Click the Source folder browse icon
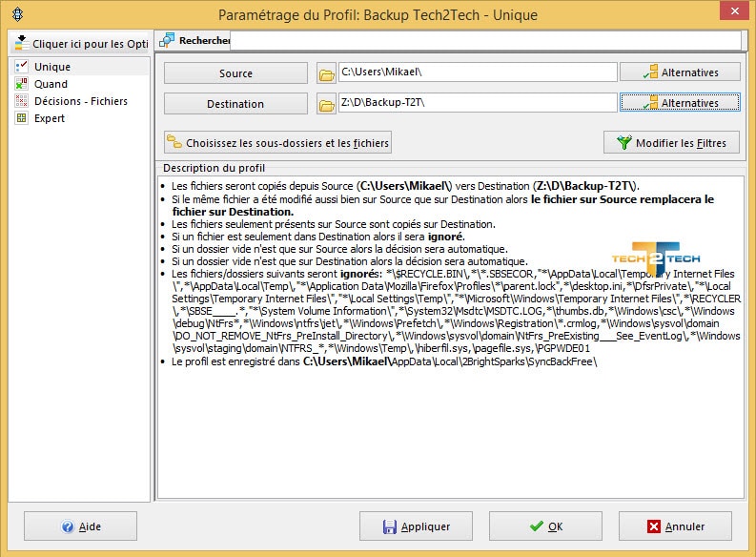 (x=326, y=73)
